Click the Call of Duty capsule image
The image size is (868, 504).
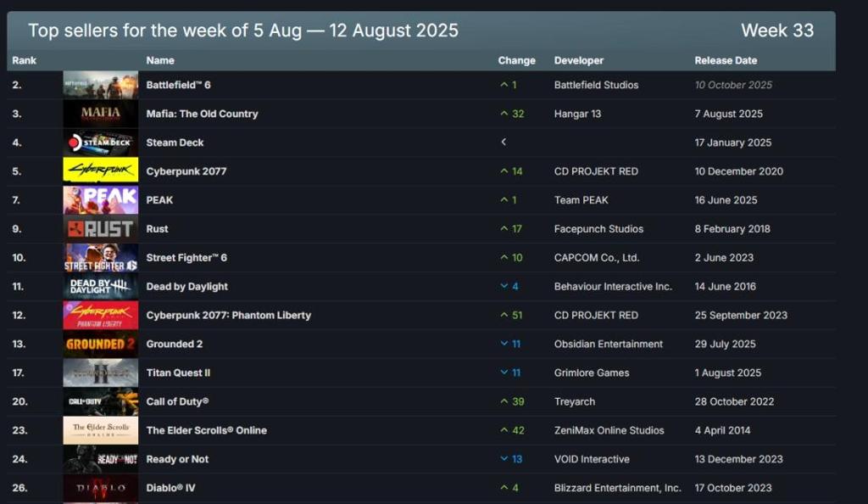point(100,401)
